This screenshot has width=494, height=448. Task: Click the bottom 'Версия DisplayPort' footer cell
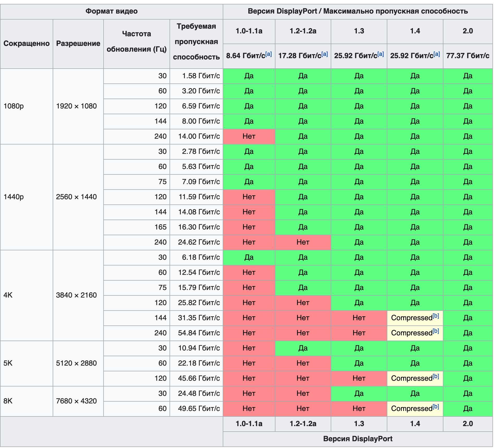358,439
